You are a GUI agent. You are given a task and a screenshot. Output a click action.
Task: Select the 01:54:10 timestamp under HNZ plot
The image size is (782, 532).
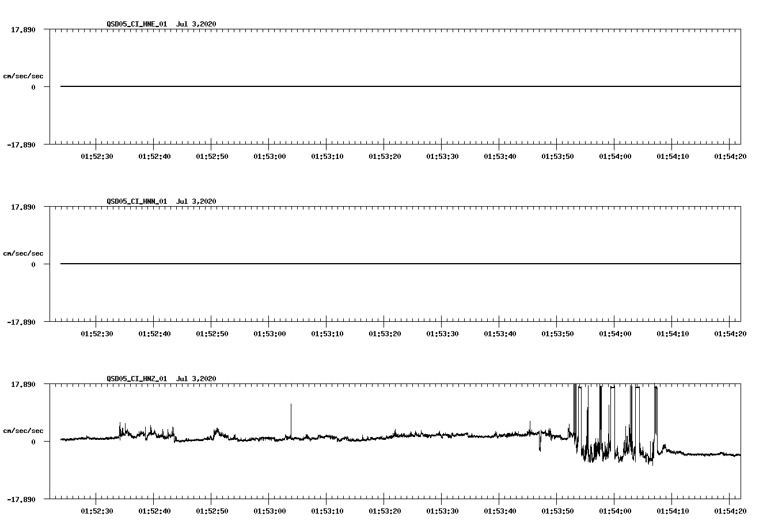673,511
